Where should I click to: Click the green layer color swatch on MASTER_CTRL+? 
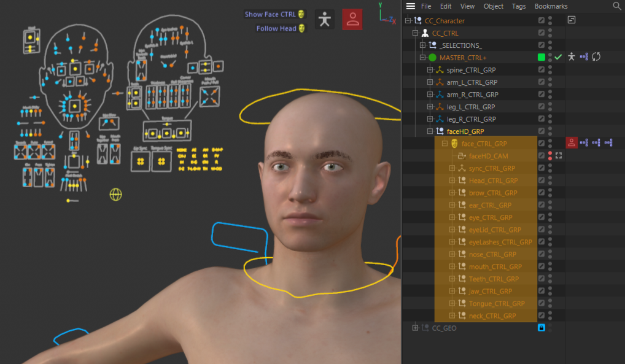(542, 57)
